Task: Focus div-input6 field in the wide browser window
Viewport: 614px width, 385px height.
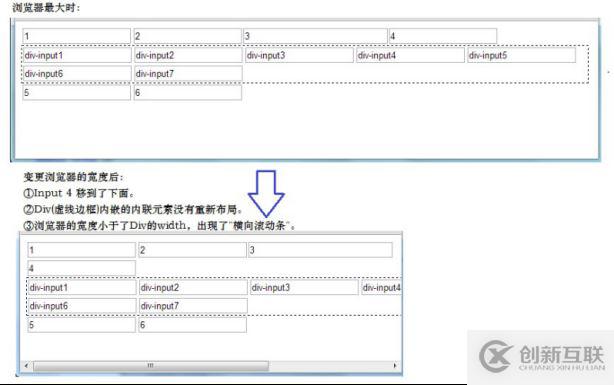Action: 77,74
